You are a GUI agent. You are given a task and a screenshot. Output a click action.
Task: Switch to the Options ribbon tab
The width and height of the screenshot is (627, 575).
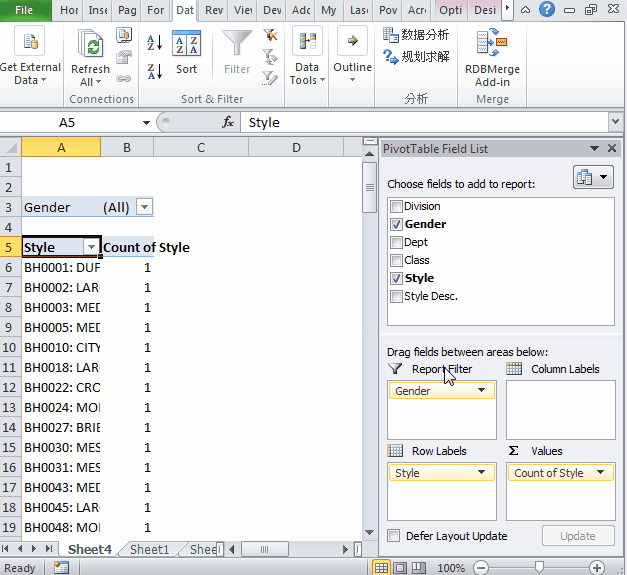point(450,10)
